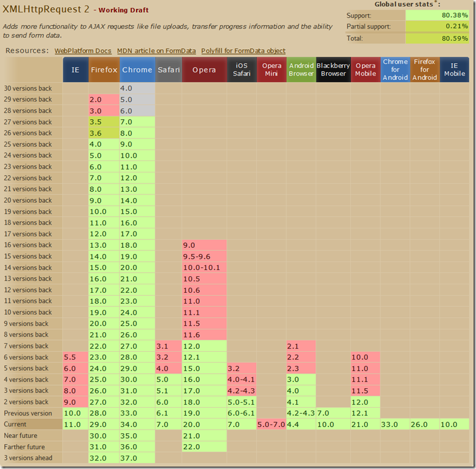Click the Firefox 3.5 partial support cell

click(x=104, y=122)
